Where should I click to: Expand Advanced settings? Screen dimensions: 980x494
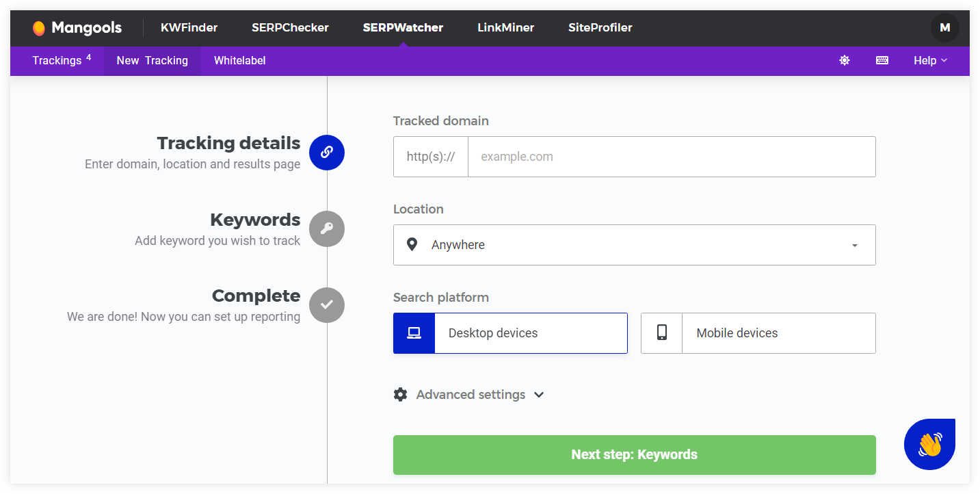pos(470,394)
